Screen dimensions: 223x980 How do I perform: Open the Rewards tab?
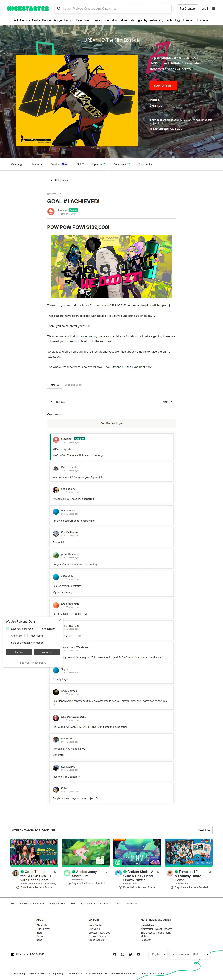37,164
